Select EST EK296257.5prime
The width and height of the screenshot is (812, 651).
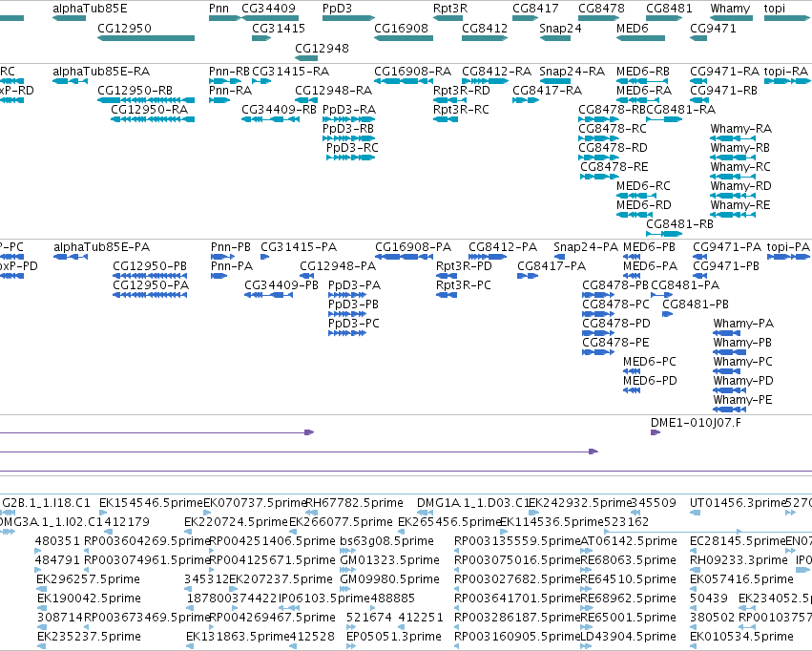click(88, 579)
